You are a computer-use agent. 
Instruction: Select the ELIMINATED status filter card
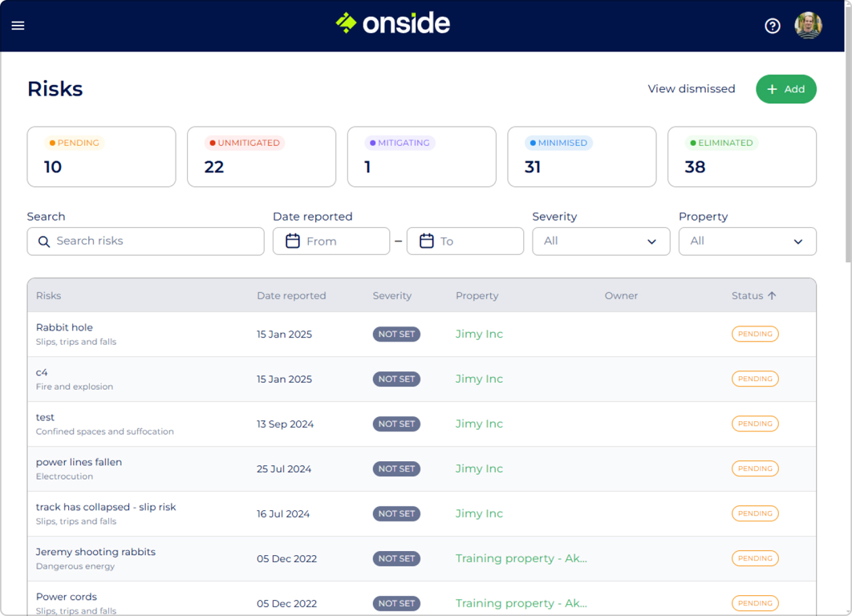(741, 156)
